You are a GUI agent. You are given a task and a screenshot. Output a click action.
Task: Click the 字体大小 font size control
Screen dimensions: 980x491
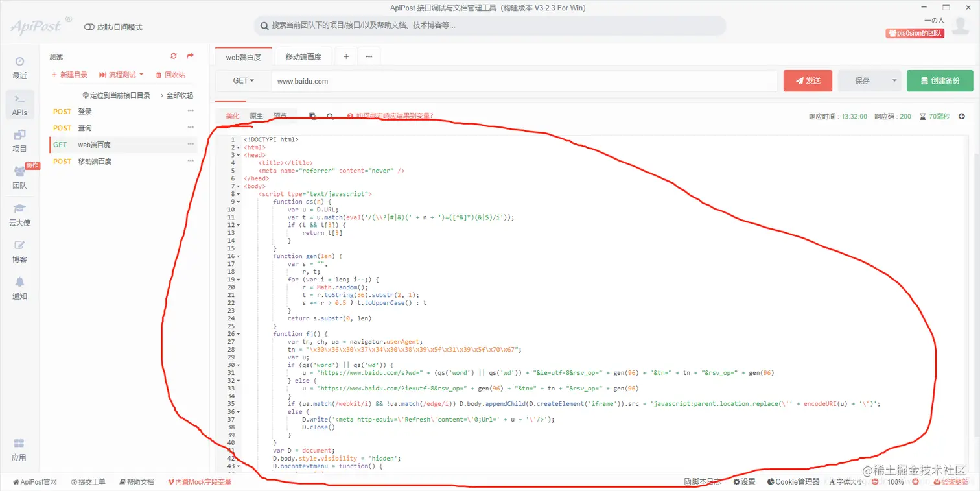[845, 482]
